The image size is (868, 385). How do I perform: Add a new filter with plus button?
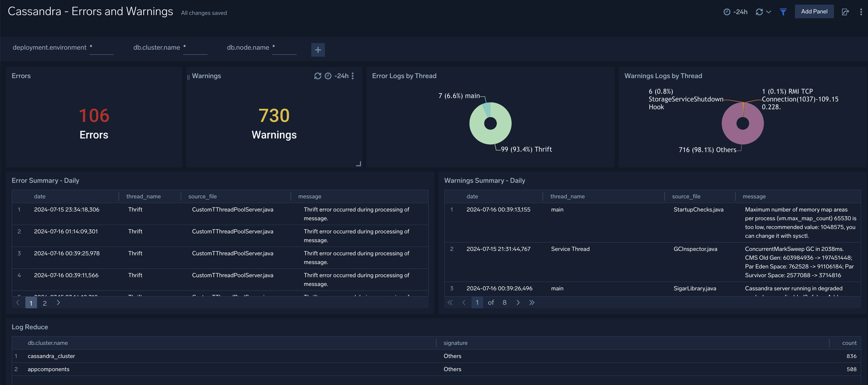click(318, 50)
